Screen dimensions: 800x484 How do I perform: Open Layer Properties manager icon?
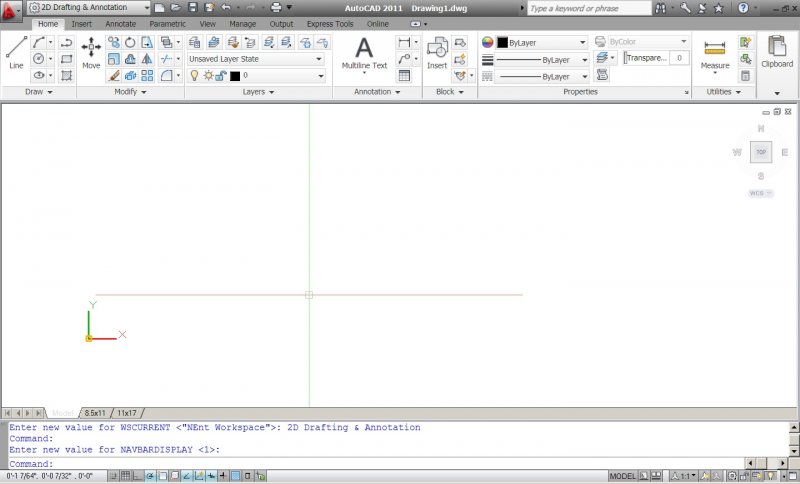(x=194, y=42)
